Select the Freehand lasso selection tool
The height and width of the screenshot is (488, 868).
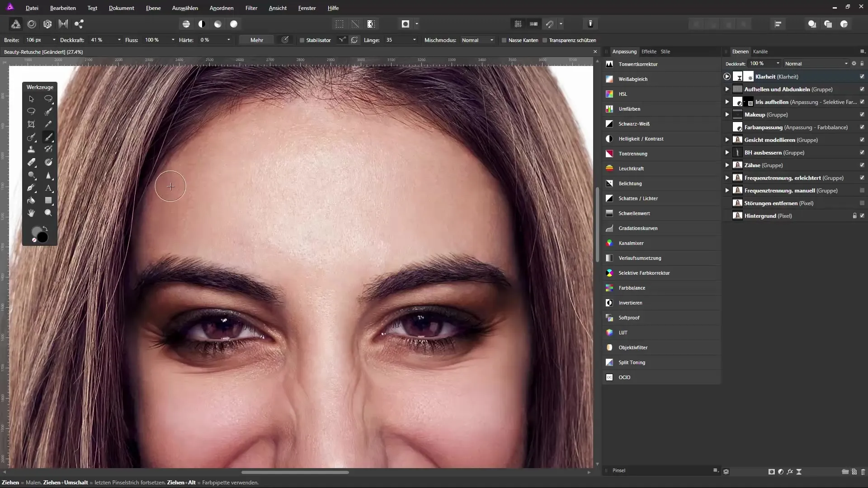tap(31, 112)
